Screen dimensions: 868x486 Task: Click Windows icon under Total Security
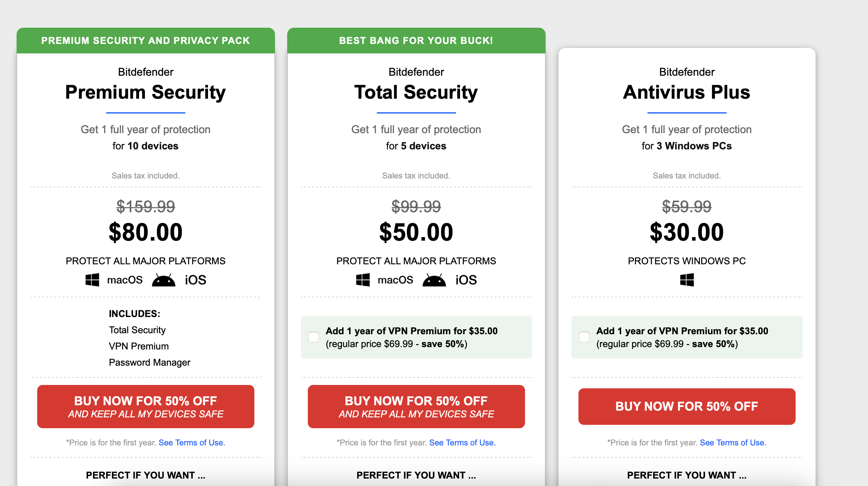(x=363, y=280)
